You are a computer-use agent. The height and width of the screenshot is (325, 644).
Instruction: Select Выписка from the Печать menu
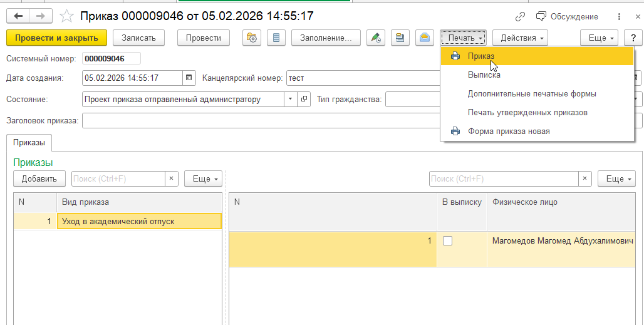(x=484, y=75)
